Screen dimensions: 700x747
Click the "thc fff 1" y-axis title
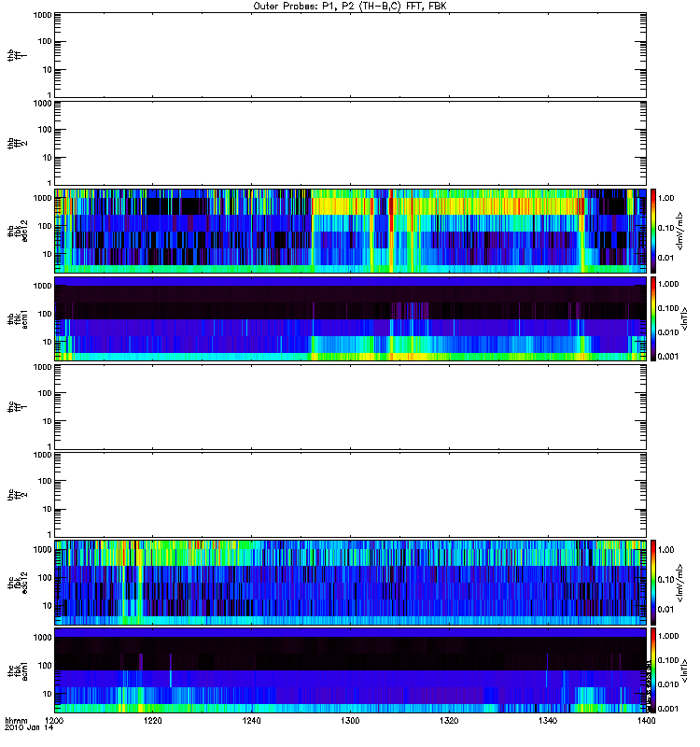[18, 407]
